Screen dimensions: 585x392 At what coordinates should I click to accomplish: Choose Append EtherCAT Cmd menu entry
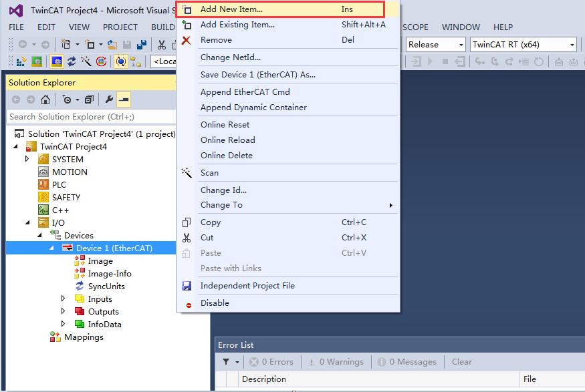tap(288, 92)
